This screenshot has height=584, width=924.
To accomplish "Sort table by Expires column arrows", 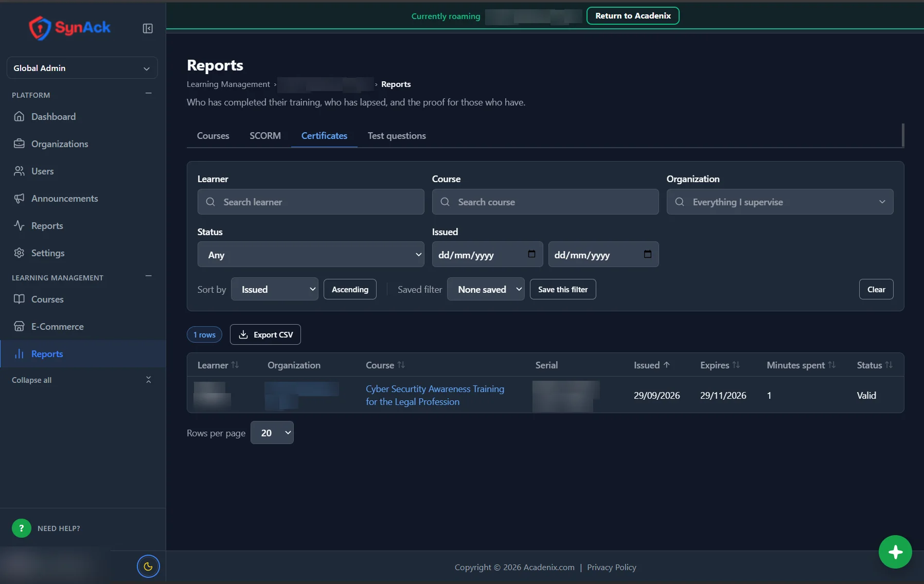I will 736,365.
